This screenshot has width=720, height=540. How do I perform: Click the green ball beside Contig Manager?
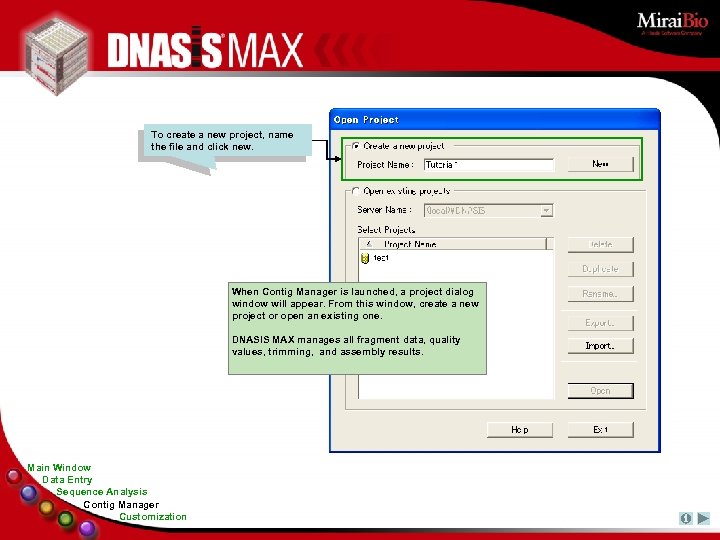click(x=66, y=519)
